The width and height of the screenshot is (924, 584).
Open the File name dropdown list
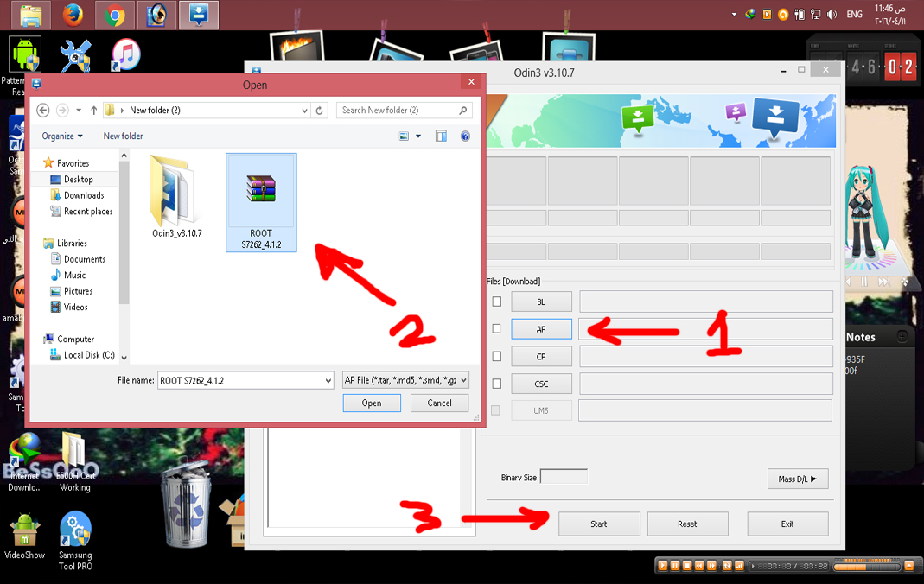[x=328, y=381]
